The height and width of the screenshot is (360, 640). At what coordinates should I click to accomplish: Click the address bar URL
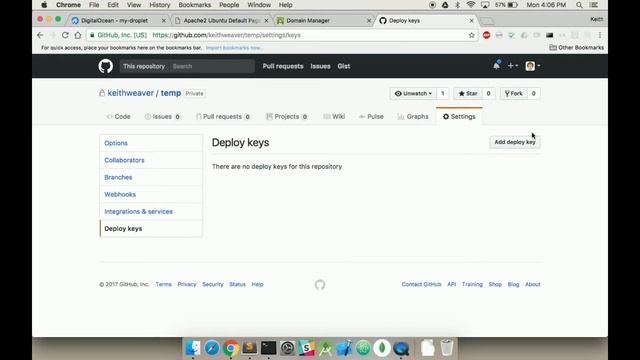pos(227,35)
